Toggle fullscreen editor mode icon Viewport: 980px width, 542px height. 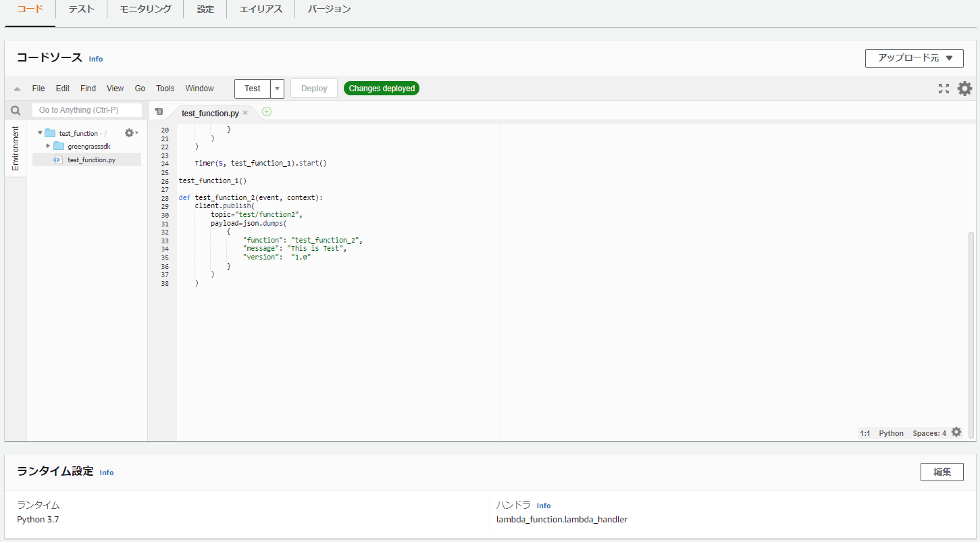[x=944, y=89]
